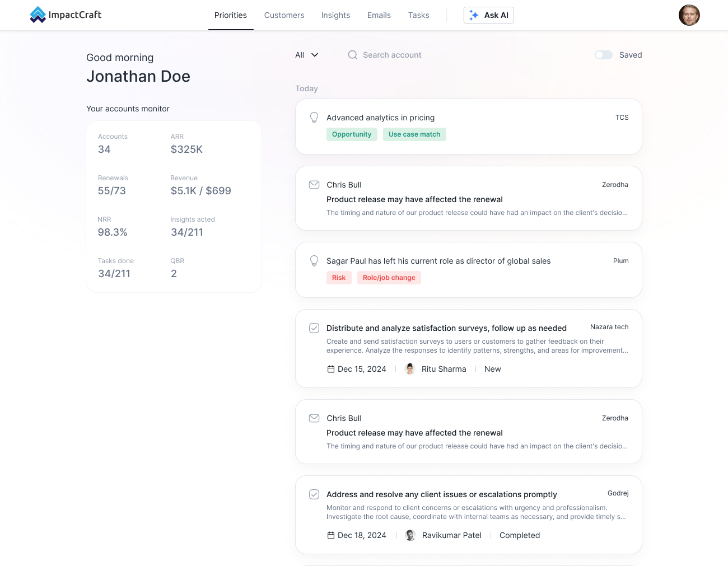Image resolution: width=728 pixels, height=566 pixels.
Task: Click envelope icon on first Chris Bull card
Action: [x=314, y=185]
